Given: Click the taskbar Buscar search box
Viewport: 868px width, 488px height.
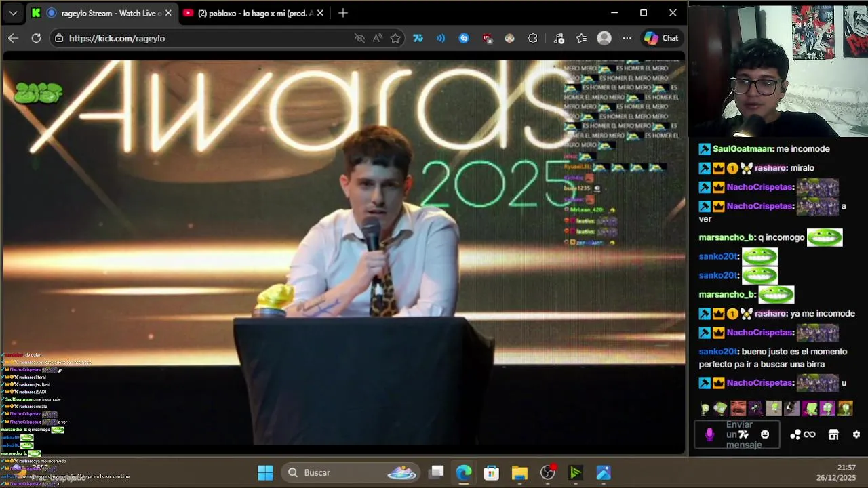Looking at the screenshot, I should [351, 472].
